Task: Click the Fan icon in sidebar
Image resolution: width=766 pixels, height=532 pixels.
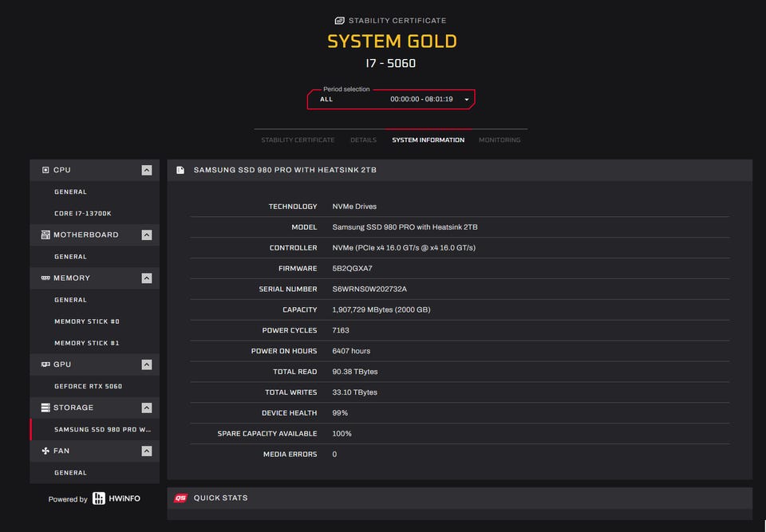Action: (x=45, y=451)
